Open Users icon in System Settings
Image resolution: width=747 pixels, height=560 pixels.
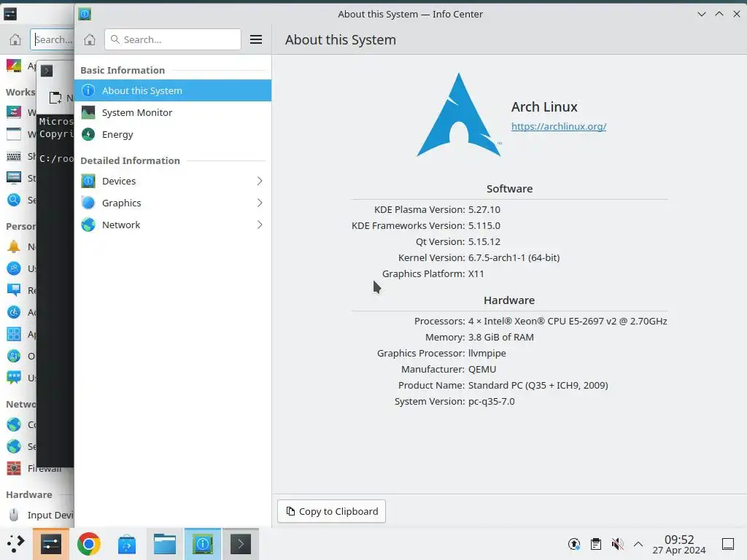tap(14, 268)
